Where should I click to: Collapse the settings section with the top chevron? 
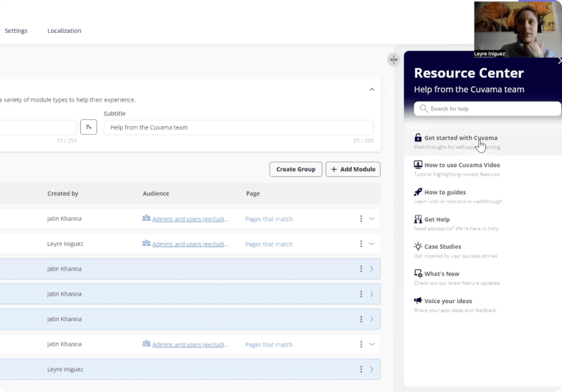pos(371,90)
